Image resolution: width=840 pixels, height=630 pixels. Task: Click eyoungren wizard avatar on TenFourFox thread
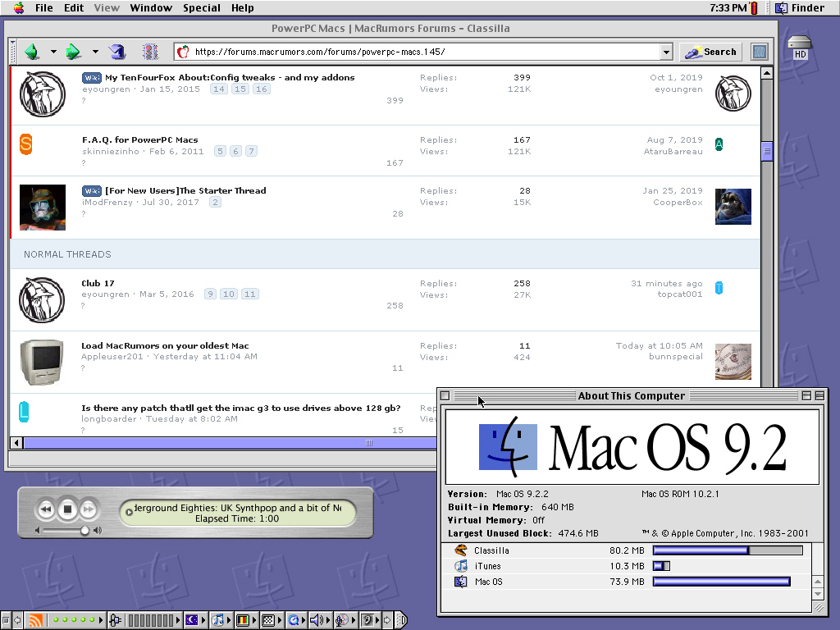(x=43, y=94)
